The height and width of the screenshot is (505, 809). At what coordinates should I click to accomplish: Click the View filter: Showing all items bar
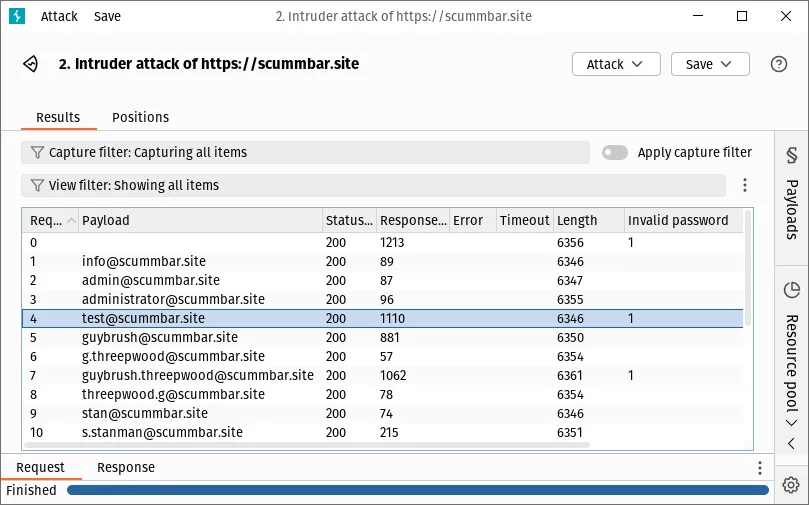373,185
